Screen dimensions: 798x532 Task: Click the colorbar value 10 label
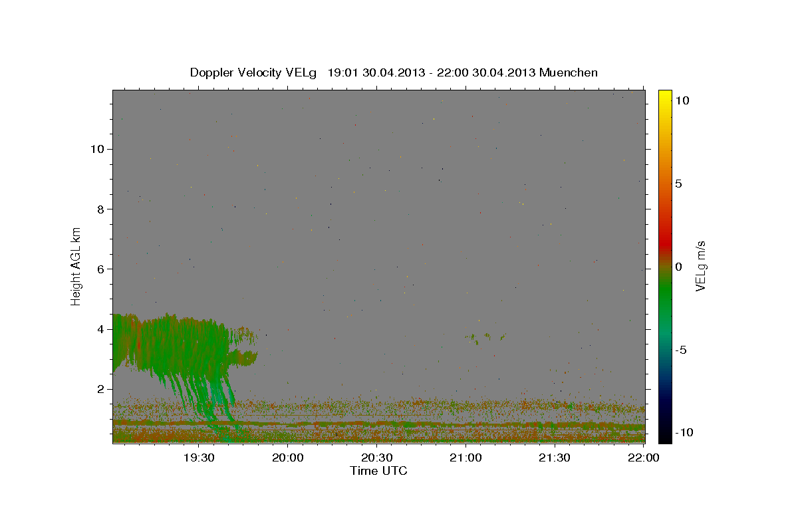click(x=682, y=100)
